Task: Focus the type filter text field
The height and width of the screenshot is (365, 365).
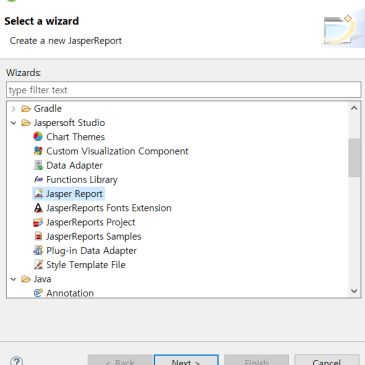Action: [x=183, y=90]
